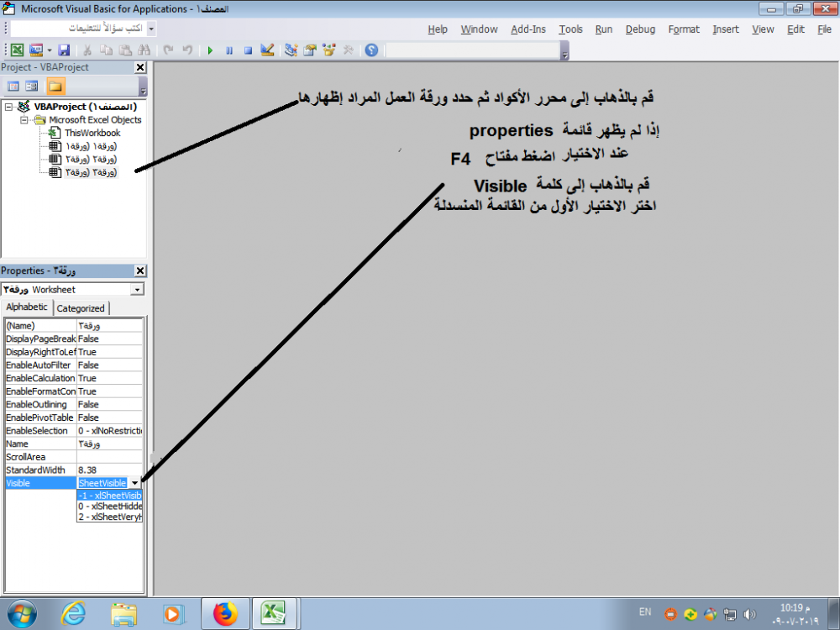This screenshot has height=630, width=840.
Task: Open the Debug menu
Action: pos(640,29)
